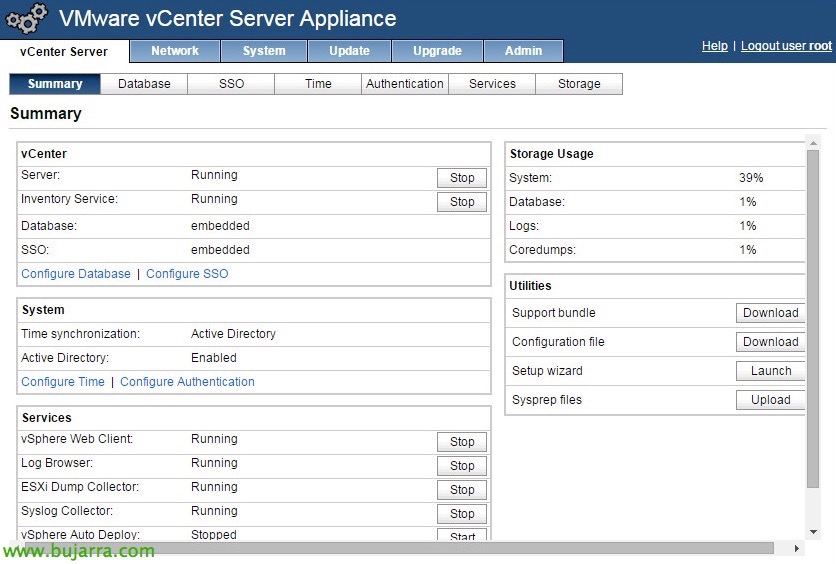Launch the Setup wizard

(770, 371)
